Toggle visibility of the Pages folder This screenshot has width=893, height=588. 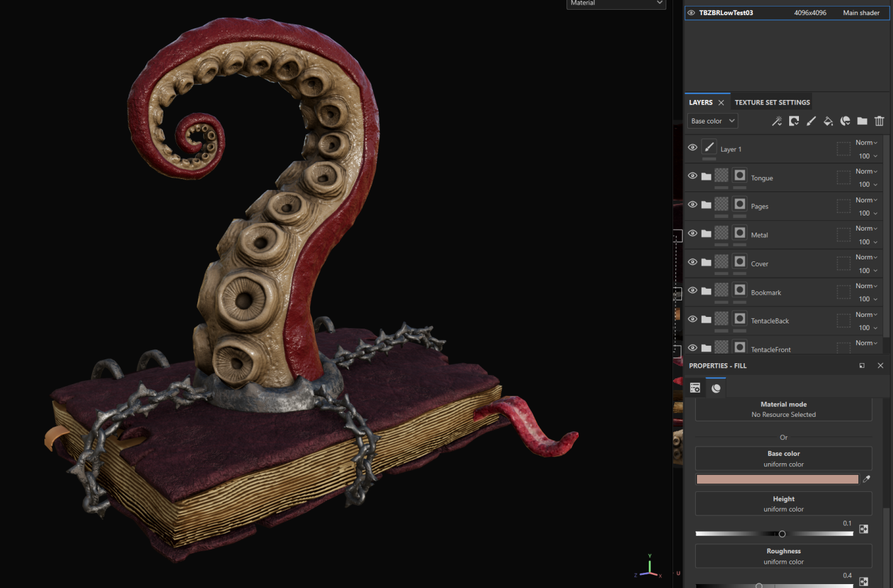(692, 204)
